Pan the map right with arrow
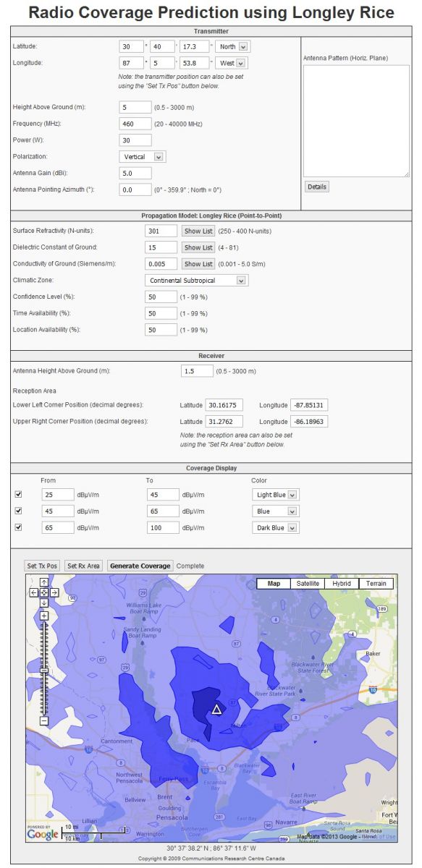The height and width of the screenshot is (868, 422). tap(54, 592)
